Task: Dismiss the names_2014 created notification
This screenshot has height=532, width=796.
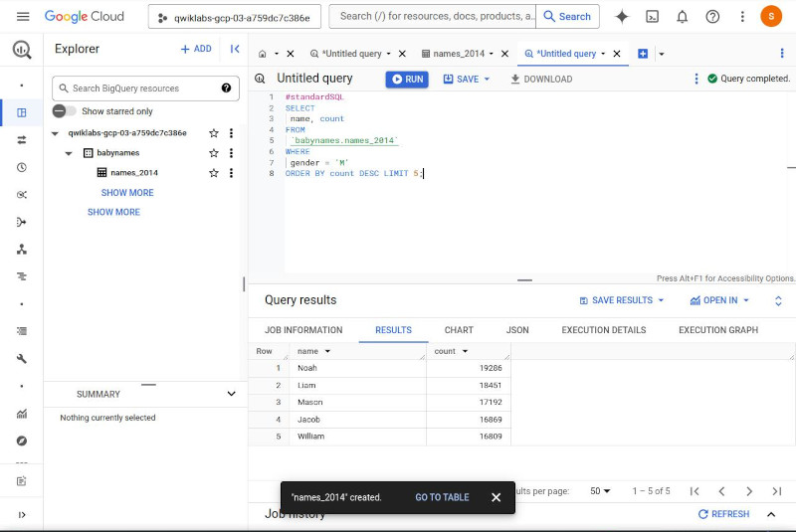Action: pyautogui.click(x=496, y=497)
